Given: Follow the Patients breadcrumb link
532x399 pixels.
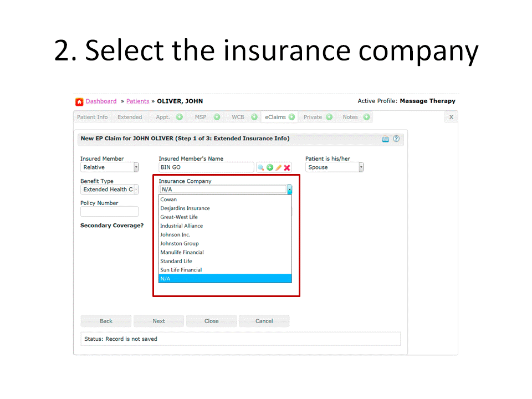Looking at the screenshot, I should click(138, 101).
